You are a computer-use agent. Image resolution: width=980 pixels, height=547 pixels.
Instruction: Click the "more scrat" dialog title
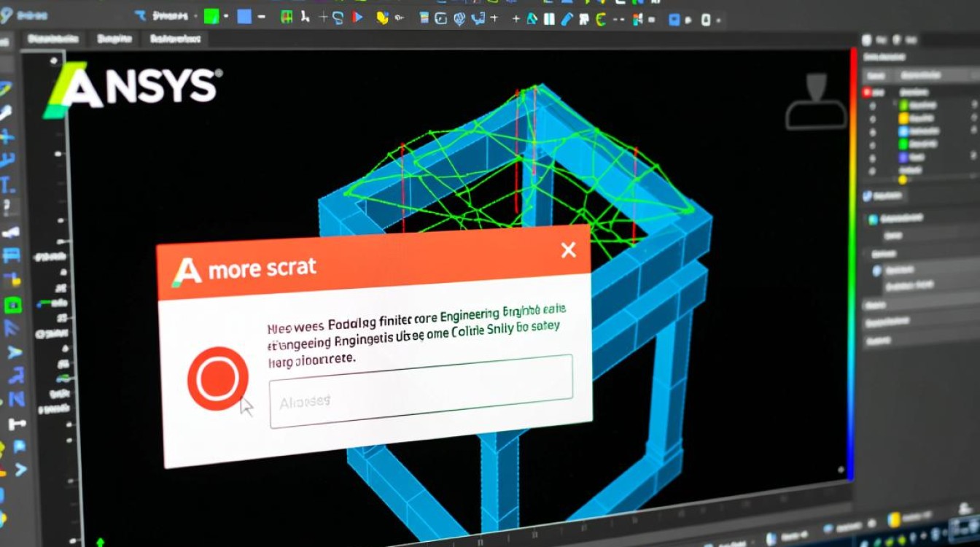(x=262, y=268)
